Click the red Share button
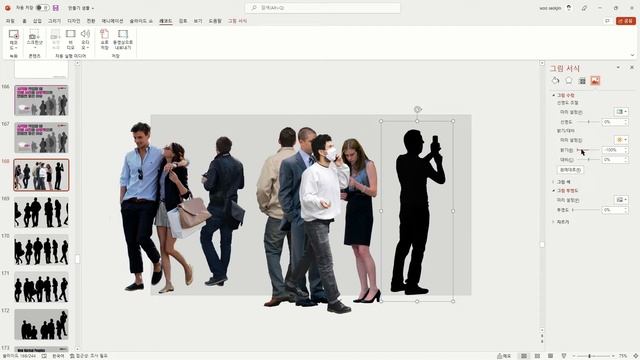This screenshot has height=360, width=640. (x=626, y=21)
